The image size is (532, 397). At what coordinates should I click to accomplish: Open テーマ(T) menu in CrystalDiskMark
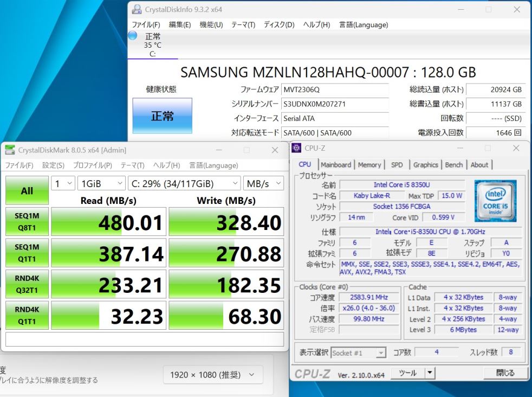(x=132, y=165)
